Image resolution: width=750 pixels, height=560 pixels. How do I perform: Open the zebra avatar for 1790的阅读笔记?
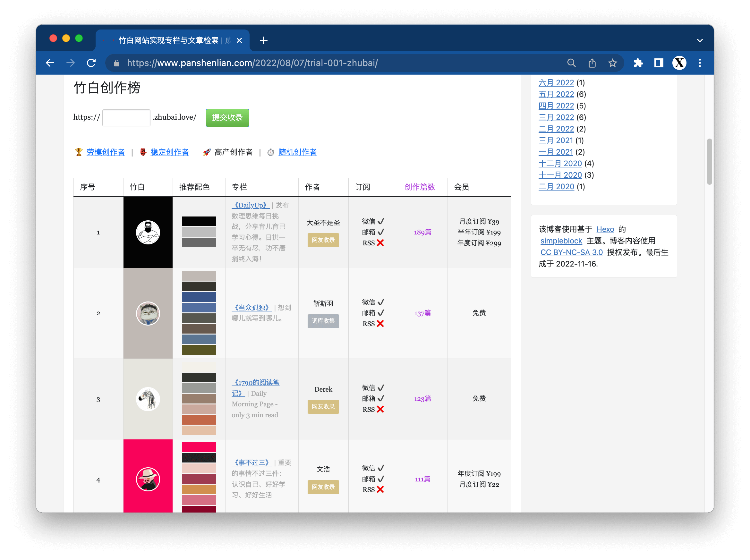point(148,399)
